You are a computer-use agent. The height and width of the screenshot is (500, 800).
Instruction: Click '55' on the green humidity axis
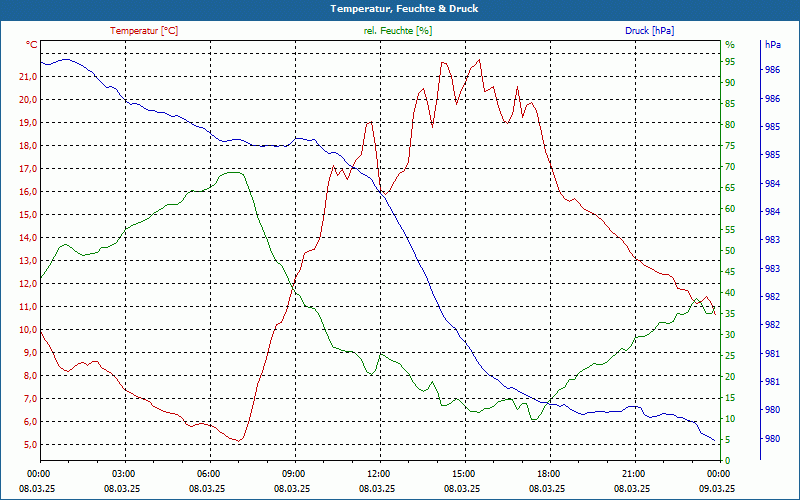[731, 230]
